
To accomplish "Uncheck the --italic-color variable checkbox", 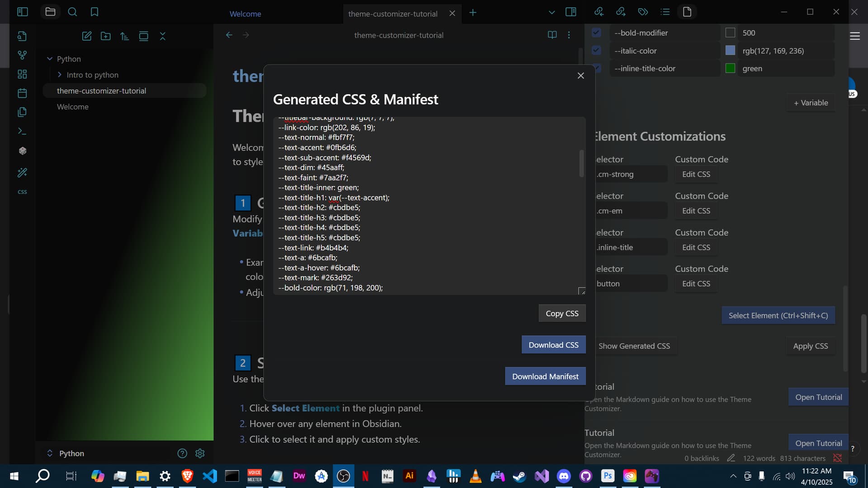I will point(596,50).
